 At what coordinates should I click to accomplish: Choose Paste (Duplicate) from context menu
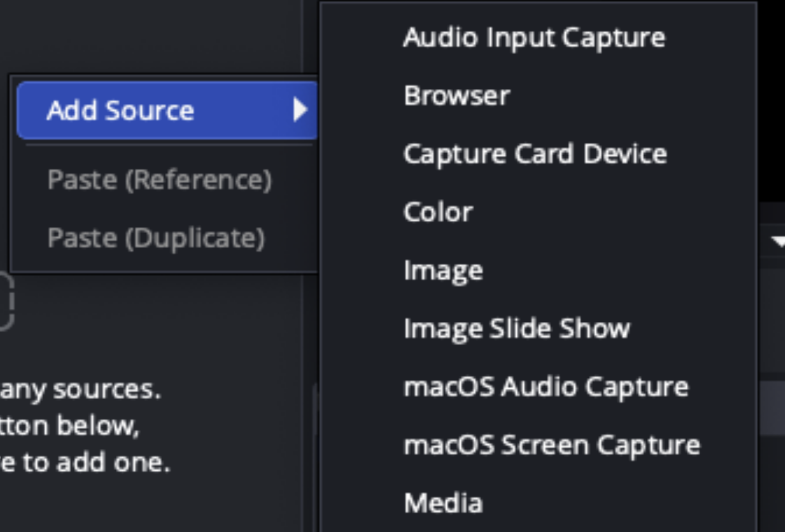(x=156, y=238)
